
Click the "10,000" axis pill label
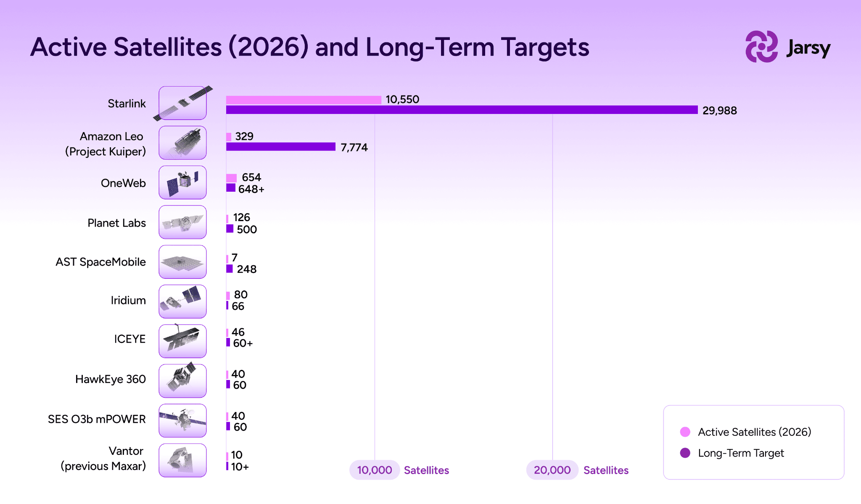tap(375, 470)
